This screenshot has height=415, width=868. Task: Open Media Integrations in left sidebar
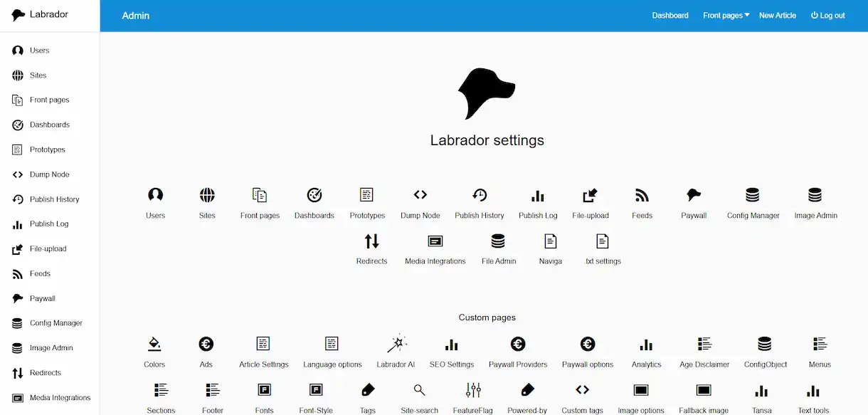click(60, 398)
